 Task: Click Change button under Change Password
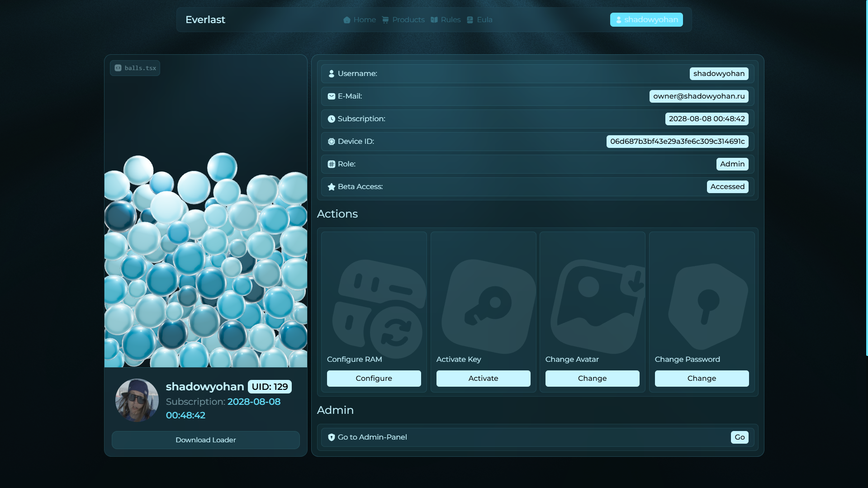(702, 379)
